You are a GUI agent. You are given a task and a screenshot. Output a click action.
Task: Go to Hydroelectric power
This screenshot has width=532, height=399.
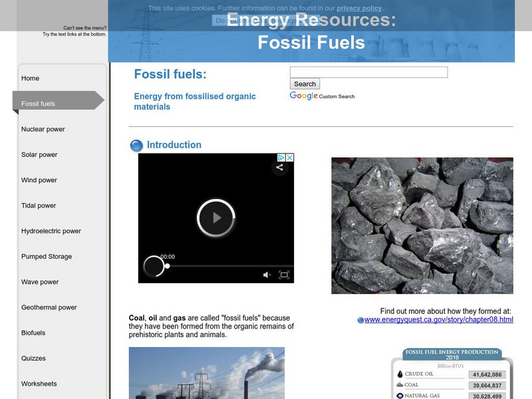[51, 231]
